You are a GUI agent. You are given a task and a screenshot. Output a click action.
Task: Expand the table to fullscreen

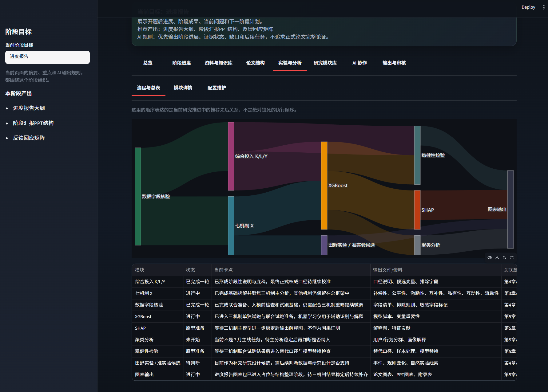pos(512,258)
